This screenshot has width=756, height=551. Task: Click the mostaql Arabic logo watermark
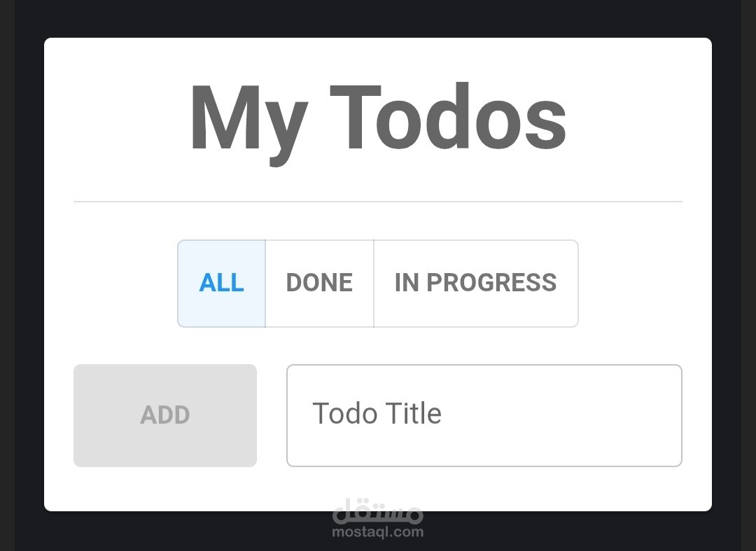pos(378,512)
